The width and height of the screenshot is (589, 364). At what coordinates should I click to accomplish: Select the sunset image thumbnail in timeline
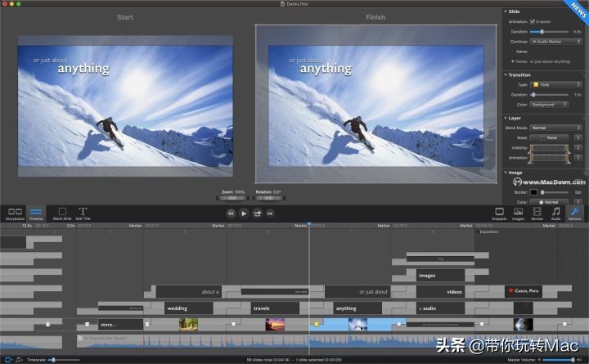(x=275, y=324)
